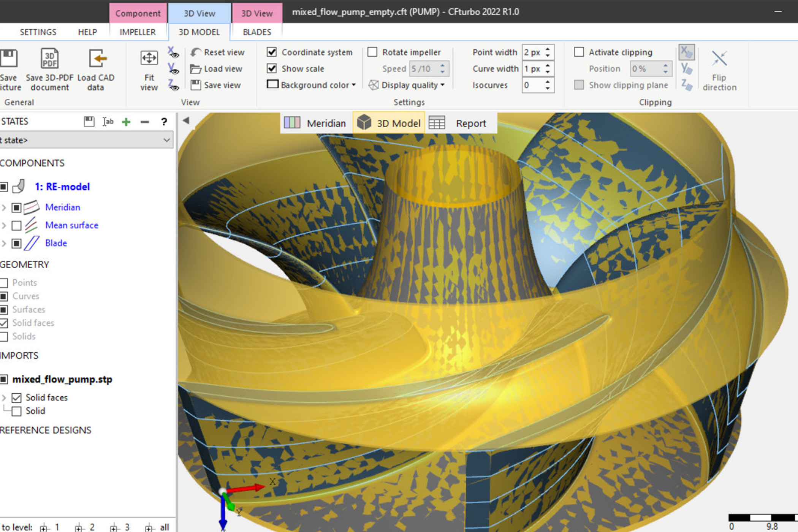Switch to the BLADES ribbon tab
Viewport: 798px width, 532px height.
coord(257,32)
